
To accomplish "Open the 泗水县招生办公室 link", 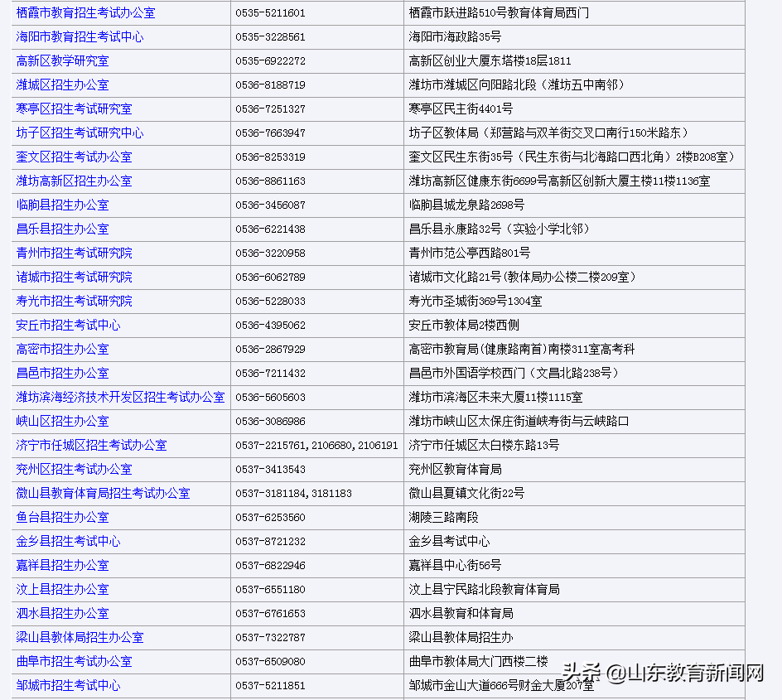I will [x=62, y=613].
